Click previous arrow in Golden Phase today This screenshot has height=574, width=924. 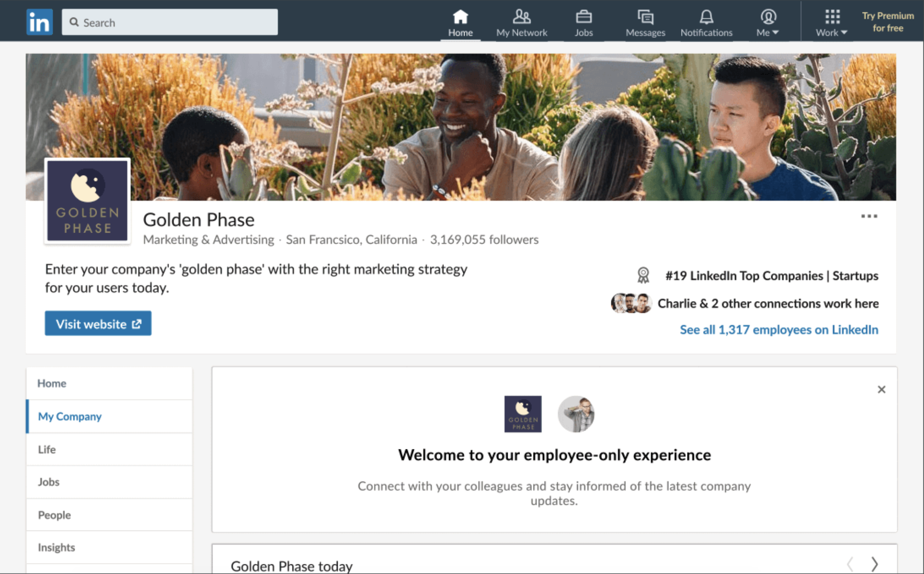(851, 563)
